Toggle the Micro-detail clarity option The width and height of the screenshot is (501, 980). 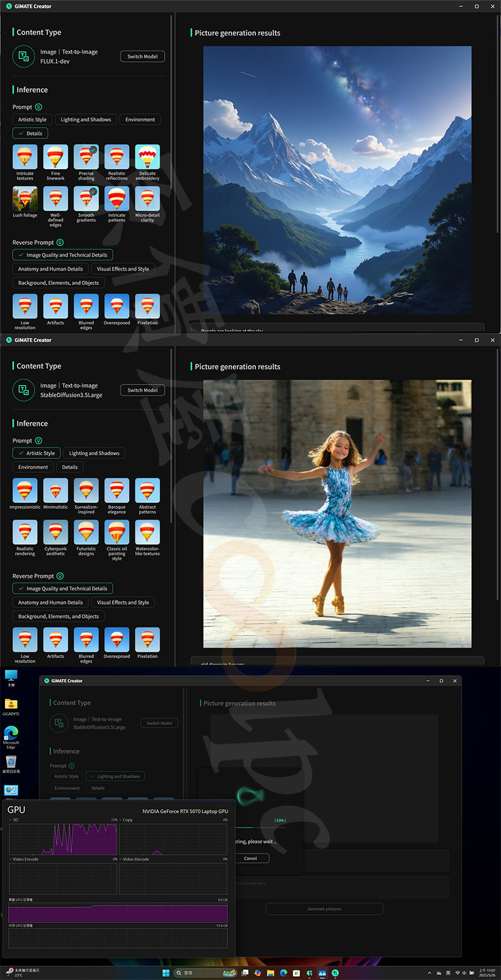[x=147, y=199]
